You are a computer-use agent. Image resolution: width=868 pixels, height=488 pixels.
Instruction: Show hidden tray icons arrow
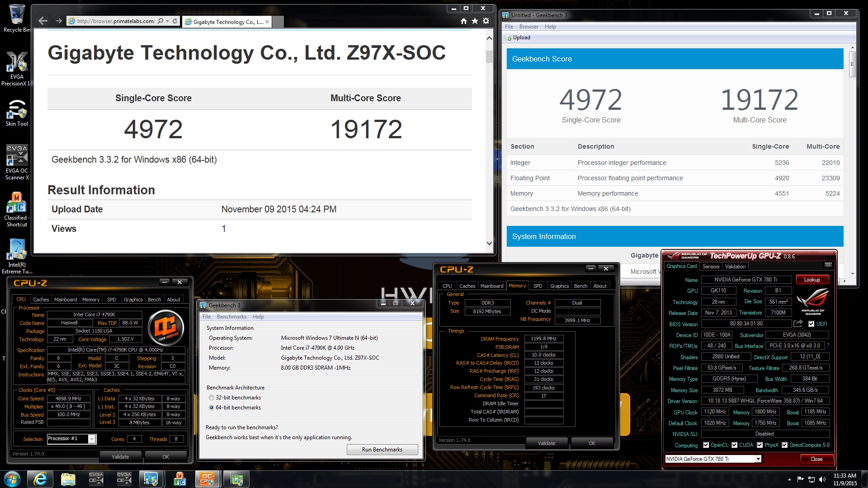[789, 479]
